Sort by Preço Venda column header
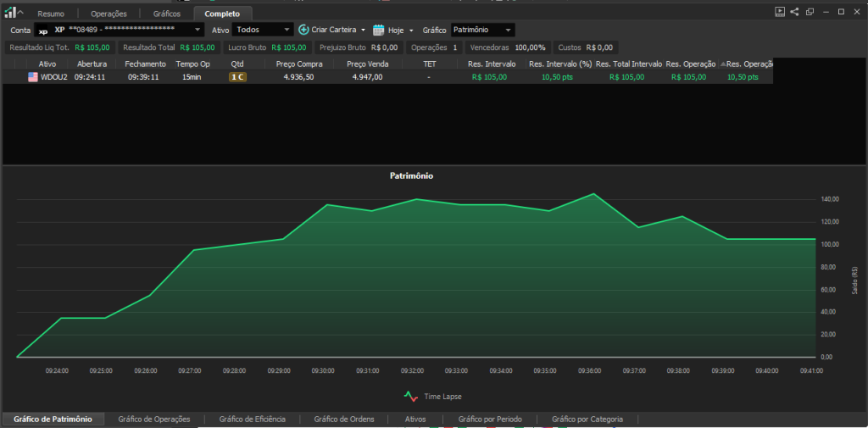 coord(368,64)
